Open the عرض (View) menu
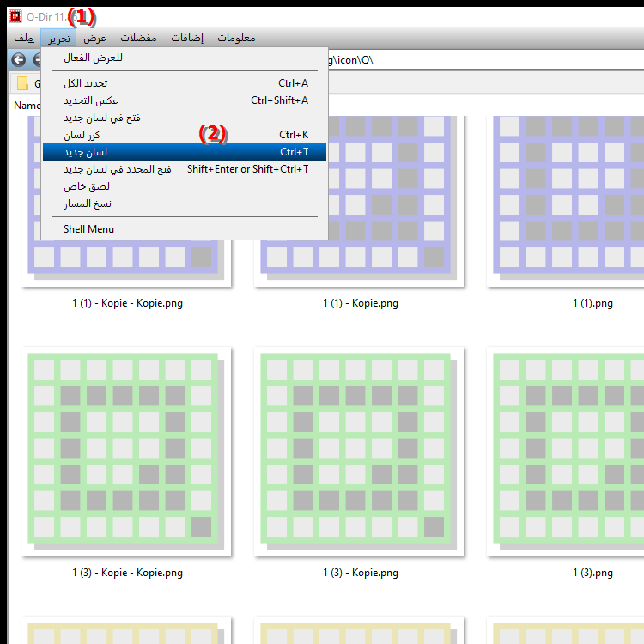Viewport: 644px width, 644px height. (94, 38)
